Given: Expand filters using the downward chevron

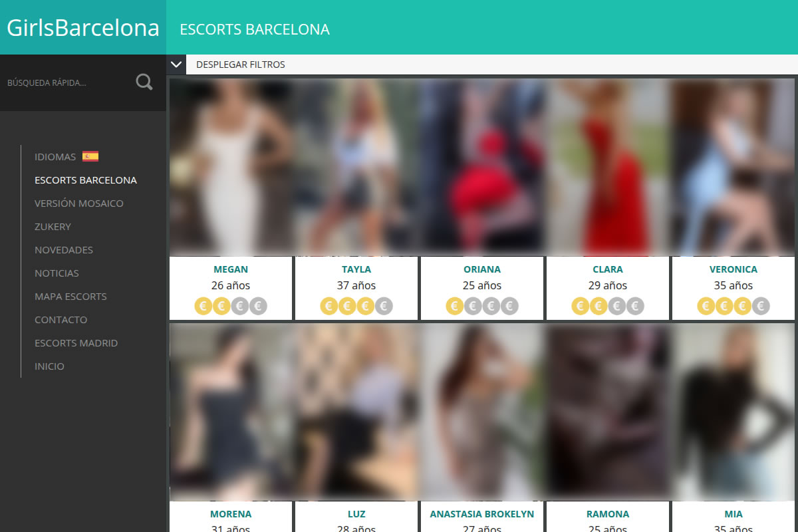Looking at the screenshot, I should coord(176,65).
